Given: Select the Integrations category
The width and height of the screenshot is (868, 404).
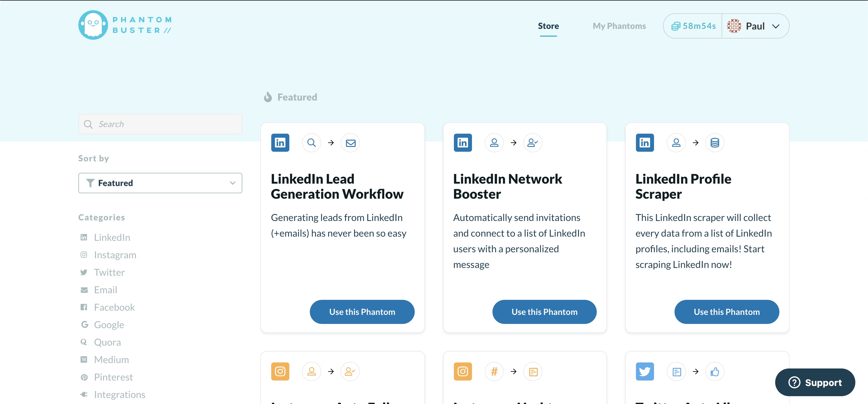Looking at the screenshot, I should pos(120,395).
